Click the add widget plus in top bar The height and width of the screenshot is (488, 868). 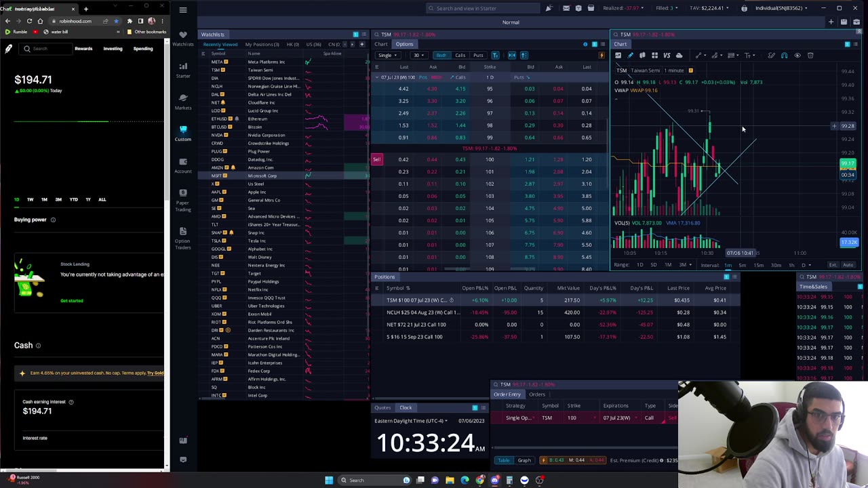(x=831, y=22)
